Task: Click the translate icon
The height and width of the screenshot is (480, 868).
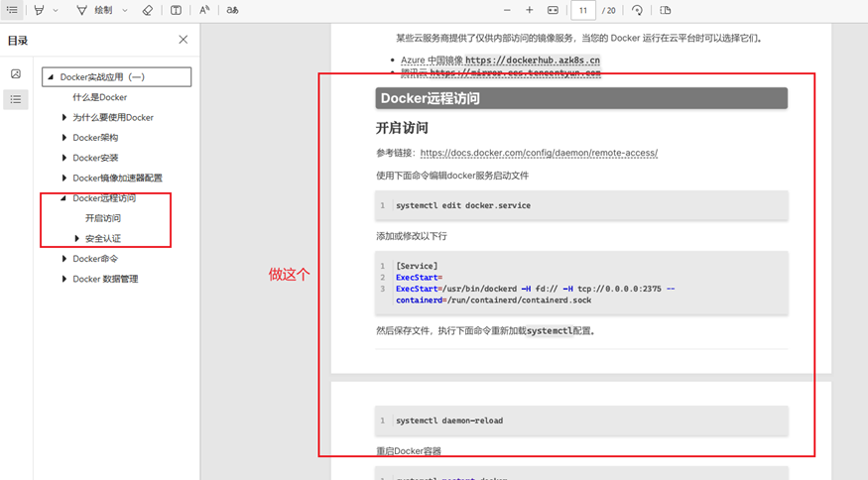Action: [x=232, y=10]
